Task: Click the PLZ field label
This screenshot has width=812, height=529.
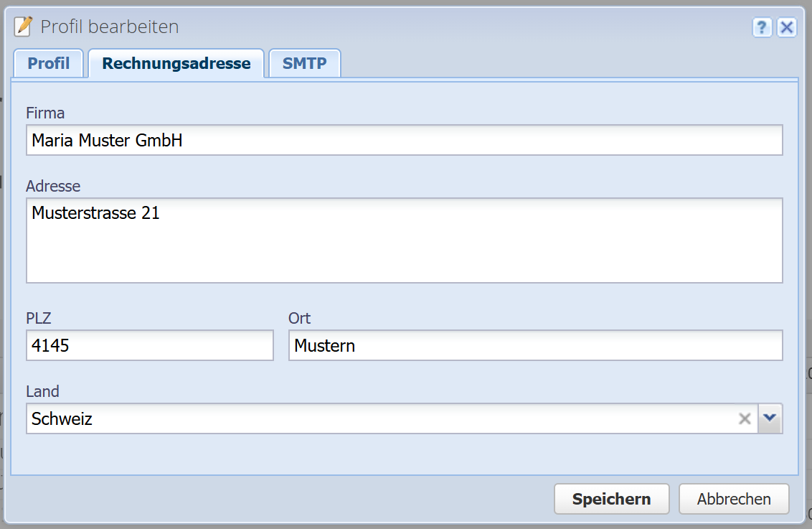Action: coord(39,318)
